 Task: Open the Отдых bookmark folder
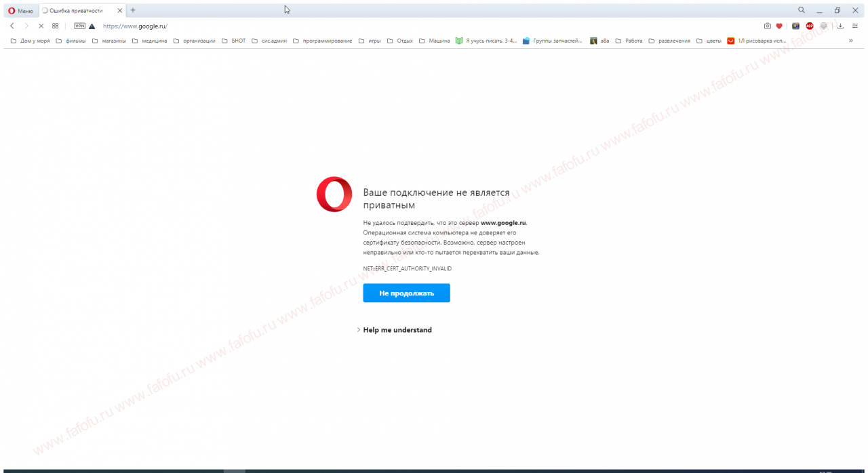point(400,41)
